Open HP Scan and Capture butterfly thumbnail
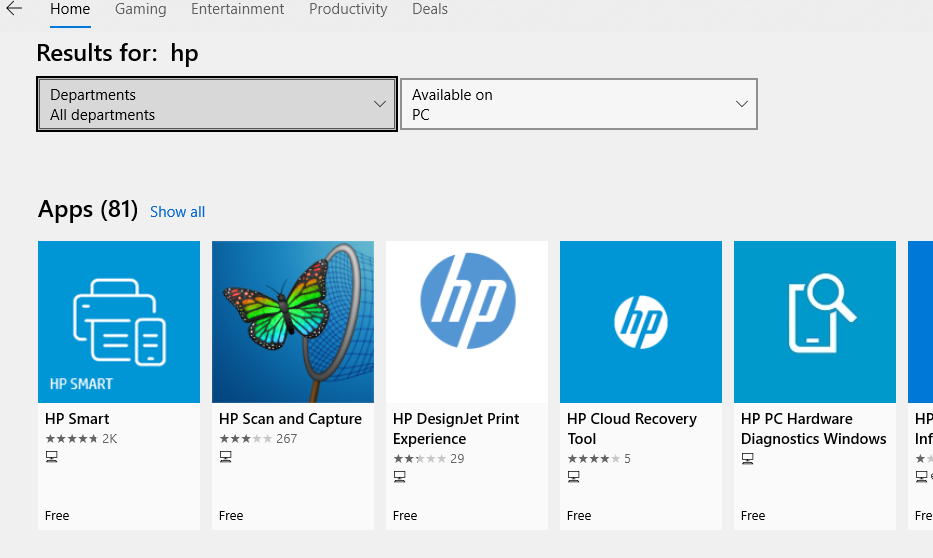Viewport: 933px width, 558px height. click(x=293, y=322)
